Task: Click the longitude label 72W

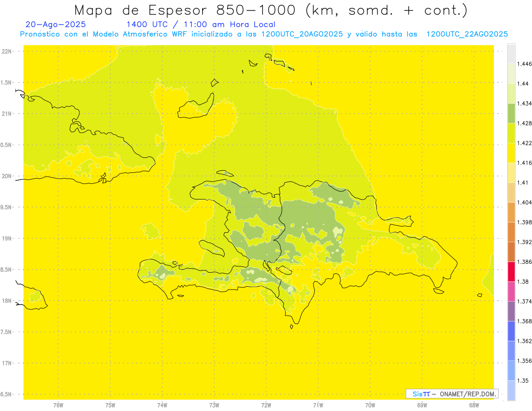Action: click(x=266, y=406)
